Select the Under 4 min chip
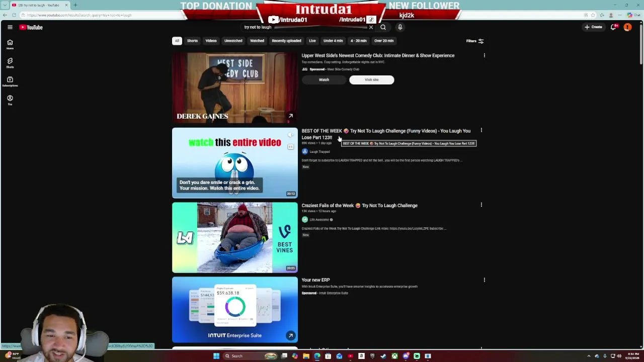The width and height of the screenshot is (644, 362). [333, 41]
